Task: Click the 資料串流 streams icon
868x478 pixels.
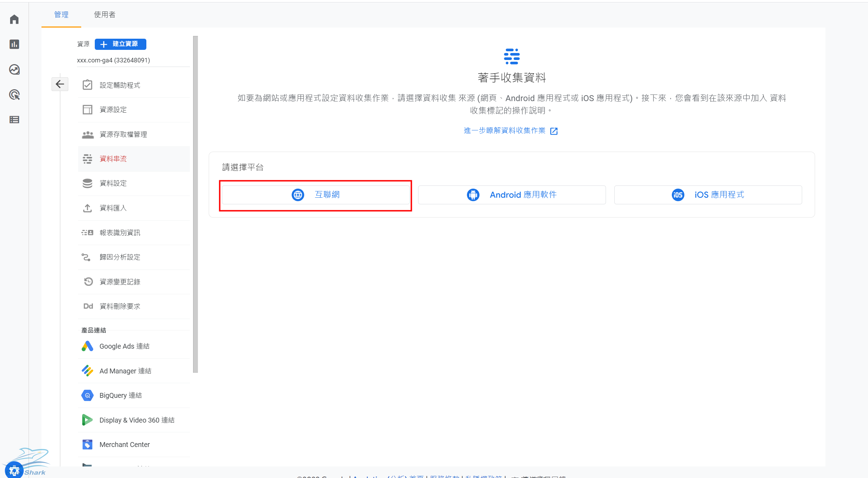Action: tap(87, 159)
